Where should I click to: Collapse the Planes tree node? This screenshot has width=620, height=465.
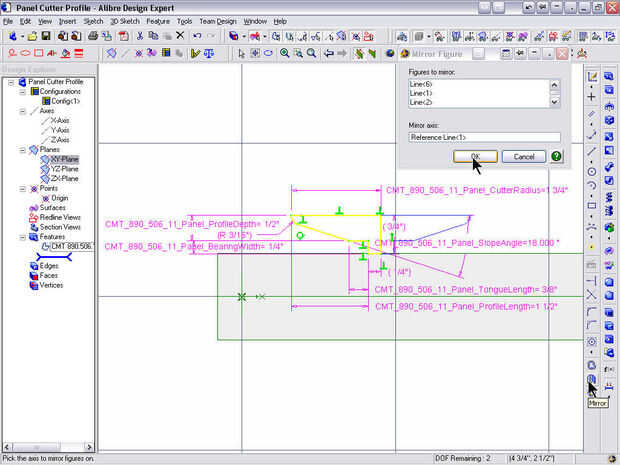(x=22, y=150)
